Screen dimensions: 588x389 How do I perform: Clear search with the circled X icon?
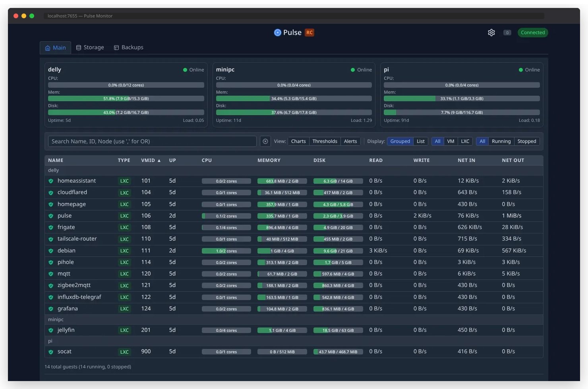[265, 141]
